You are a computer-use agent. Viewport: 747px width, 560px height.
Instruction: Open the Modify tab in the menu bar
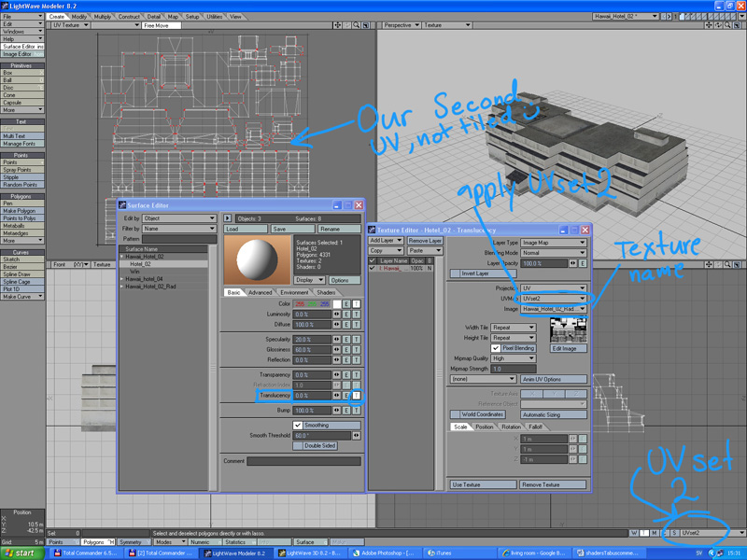pyautogui.click(x=79, y=17)
